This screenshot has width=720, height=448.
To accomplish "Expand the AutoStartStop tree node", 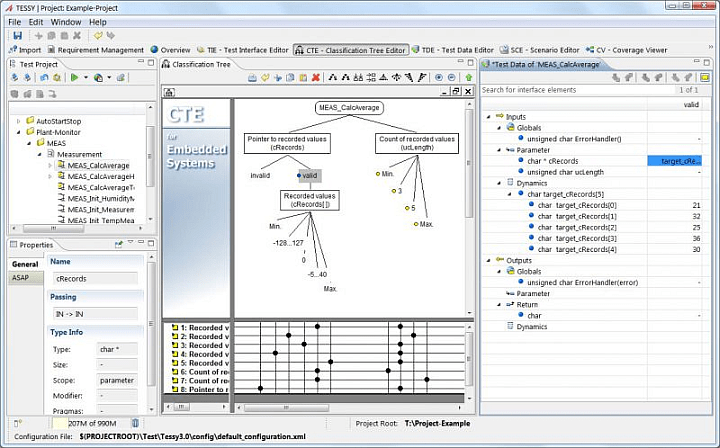I will (x=18, y=121).
